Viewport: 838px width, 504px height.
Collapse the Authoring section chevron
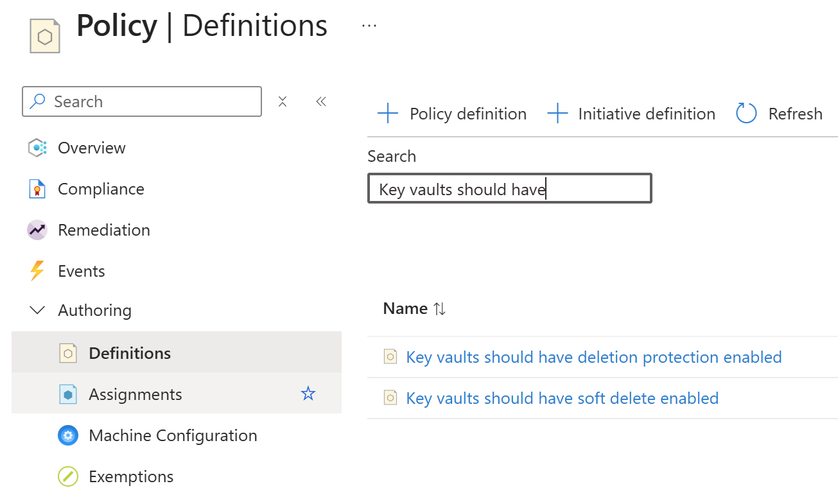coord(37,311)
